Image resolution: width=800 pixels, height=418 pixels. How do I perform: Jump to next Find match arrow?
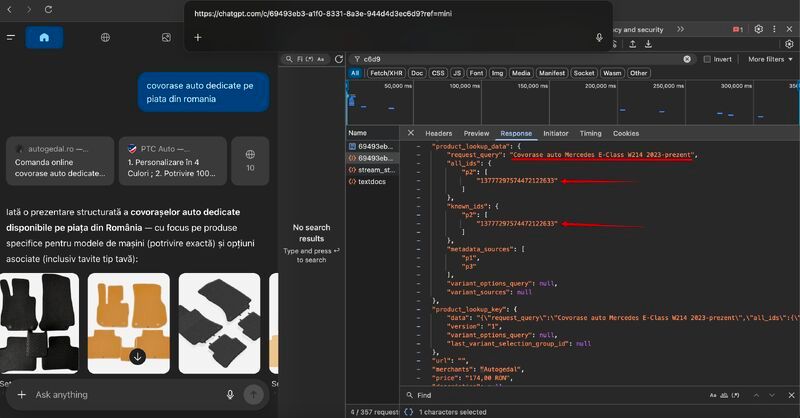coord(772,395)
